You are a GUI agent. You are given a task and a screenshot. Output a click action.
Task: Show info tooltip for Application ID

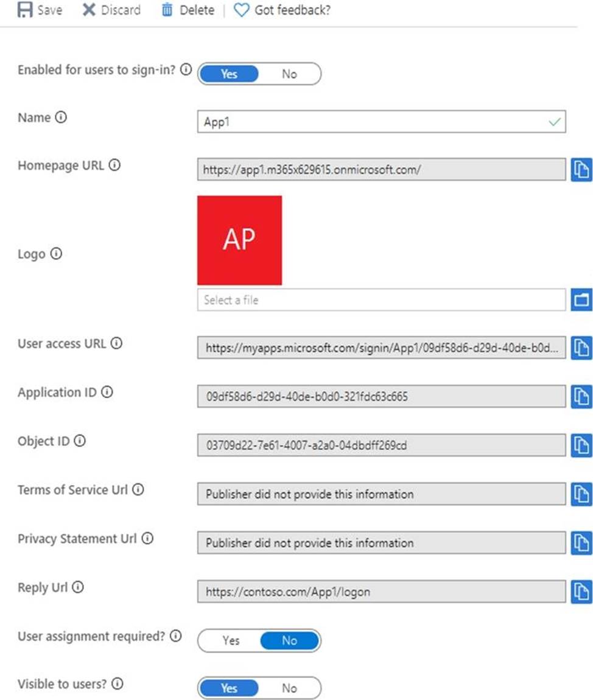[x=107, y=393]
